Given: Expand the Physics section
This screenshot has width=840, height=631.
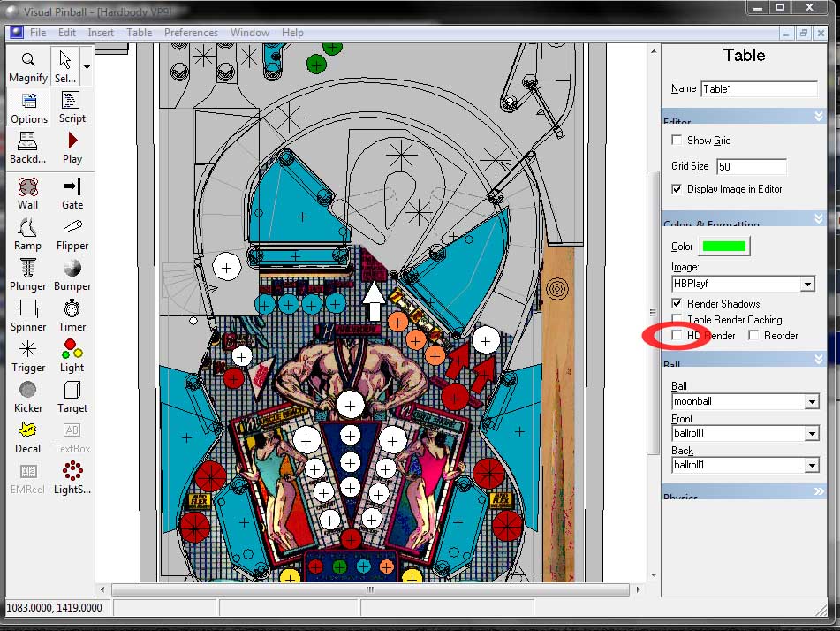Looking at the screenshot, I should click(819, 491).
